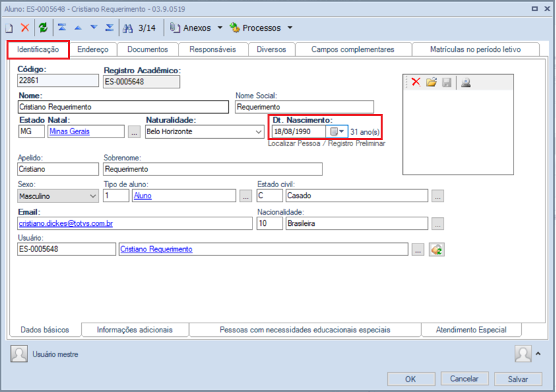Click the Cancelar button

click(464, 379)
